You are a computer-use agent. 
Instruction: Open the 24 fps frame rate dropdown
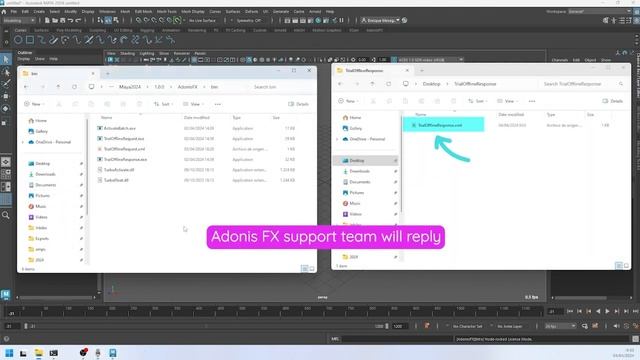(560, 326)
